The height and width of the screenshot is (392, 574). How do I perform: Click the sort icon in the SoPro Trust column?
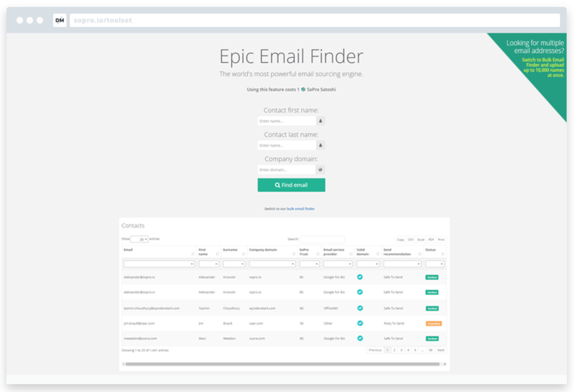pyautogui.click(x=318, y=254)
